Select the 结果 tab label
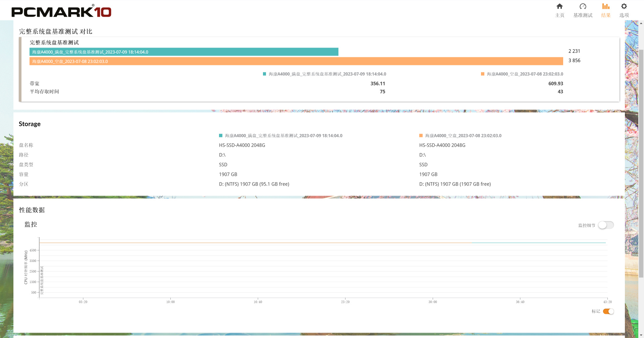 tap(606, 15)
